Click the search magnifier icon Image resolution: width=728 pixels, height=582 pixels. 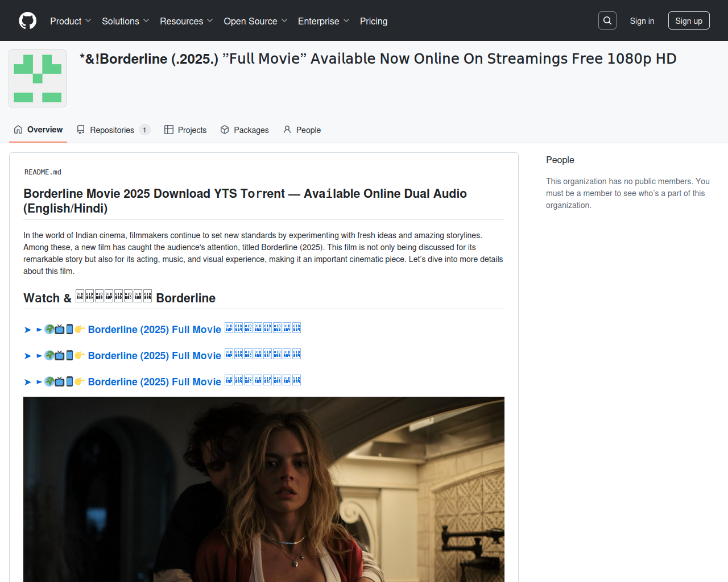pyautogui.click(x=607, y=20)
